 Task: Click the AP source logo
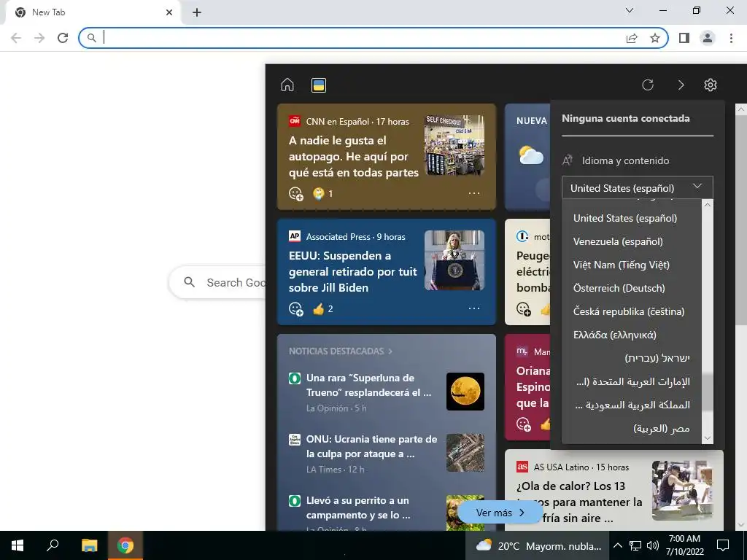[x=295, y=236]
